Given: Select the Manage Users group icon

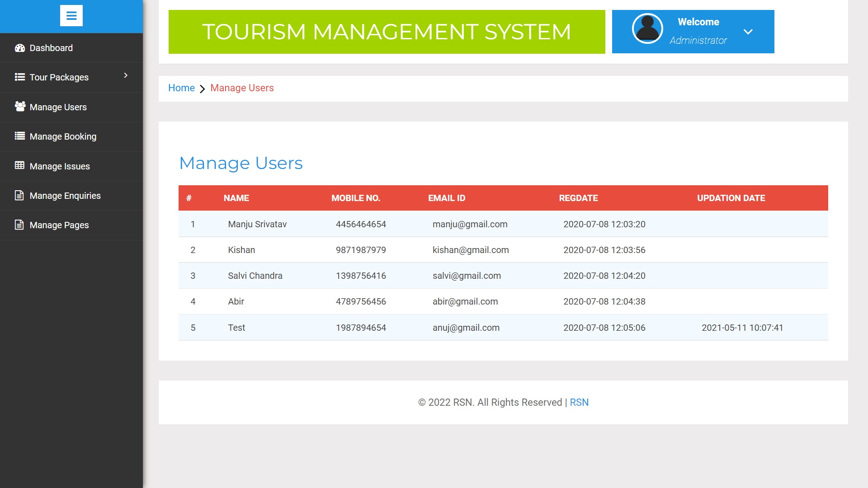Looking at the screenshot, I should [19, 107].
